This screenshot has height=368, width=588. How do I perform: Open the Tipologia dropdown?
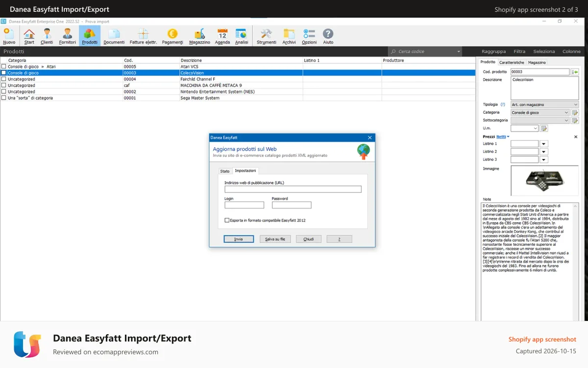pos(575,105)
